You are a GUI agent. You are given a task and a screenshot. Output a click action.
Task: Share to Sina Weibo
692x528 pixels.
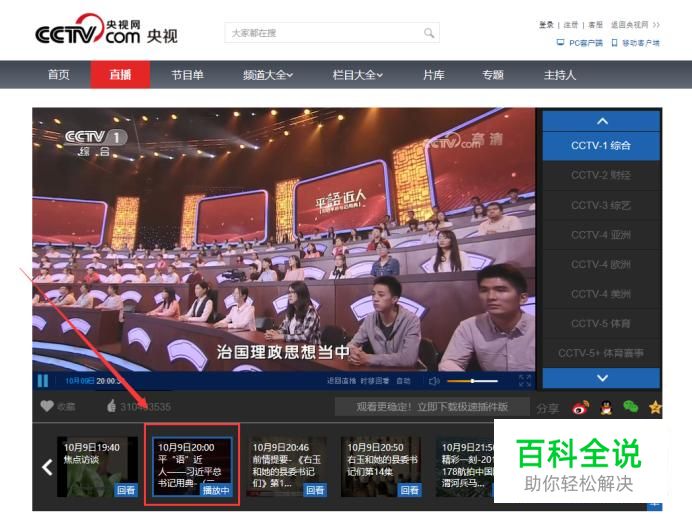tap(580, 407)
